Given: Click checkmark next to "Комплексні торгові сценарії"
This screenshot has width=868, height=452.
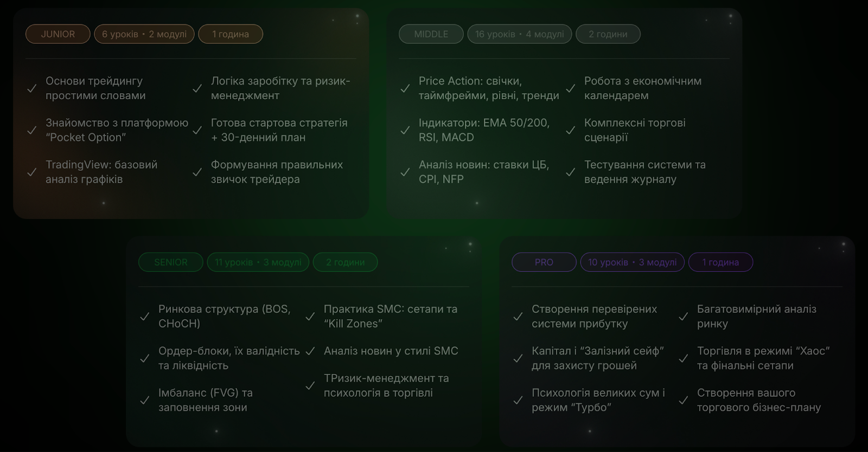Looking at the screenshot, I should pos(571,130).
